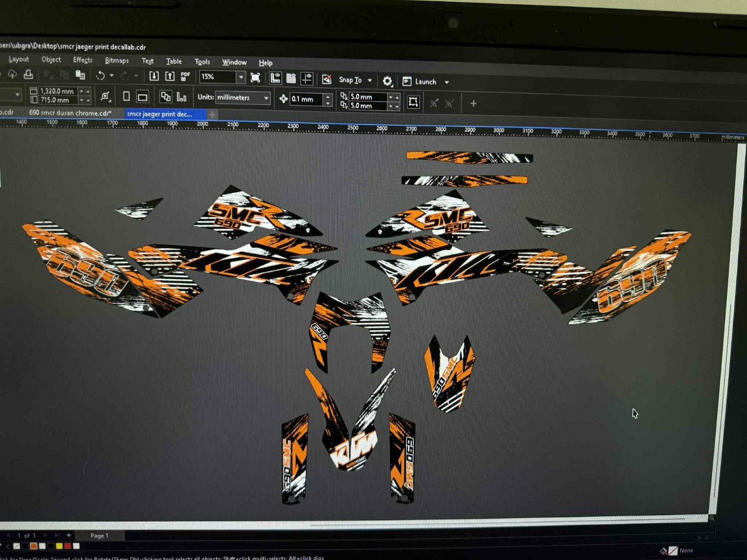Screen dimensions: 747x560
Task: Click the All pages icon
Action: click(165, 97)
